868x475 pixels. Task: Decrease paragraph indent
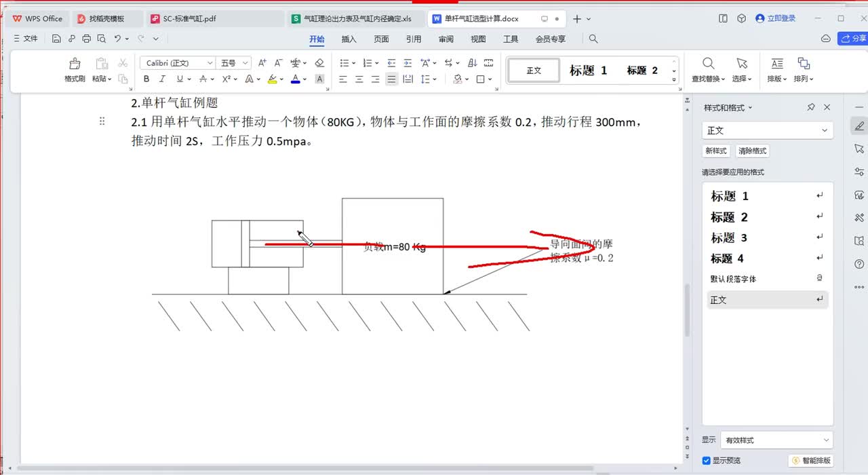(x=391, y=63)
